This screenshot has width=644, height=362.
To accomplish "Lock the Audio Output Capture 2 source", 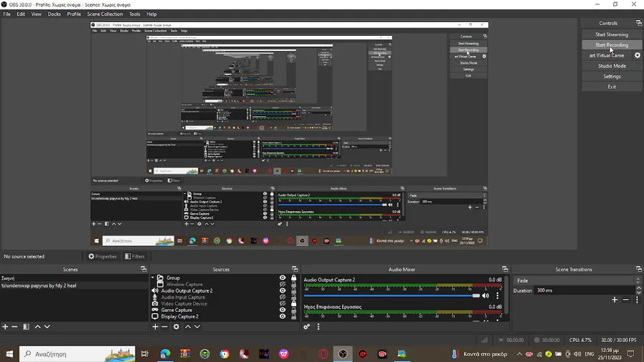I will (293, 290).
